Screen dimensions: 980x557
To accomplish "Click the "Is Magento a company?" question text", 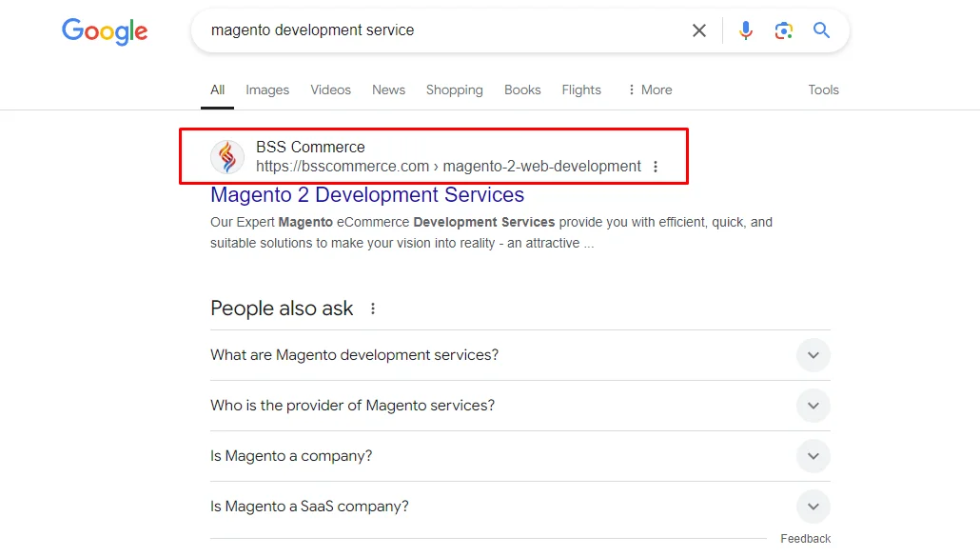I will pos(291,456).
